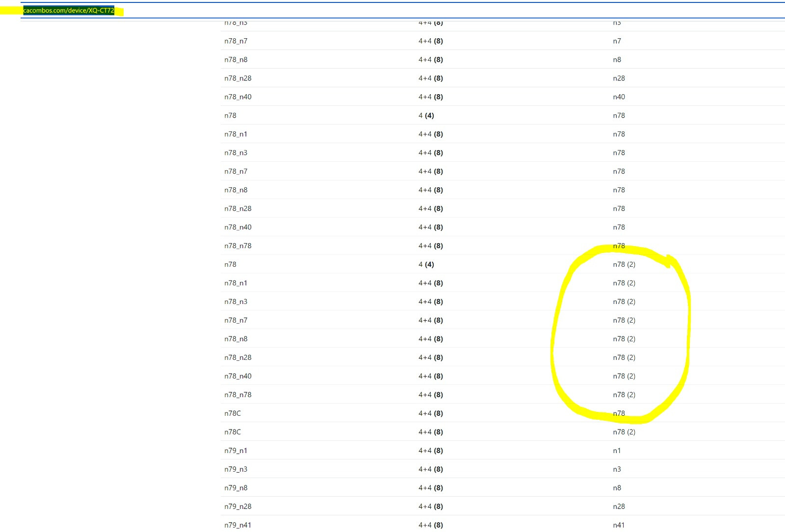The image size is (785, 532).
Task: Select n78 (2) in the n78_n78 row
Action: point(624,395)
